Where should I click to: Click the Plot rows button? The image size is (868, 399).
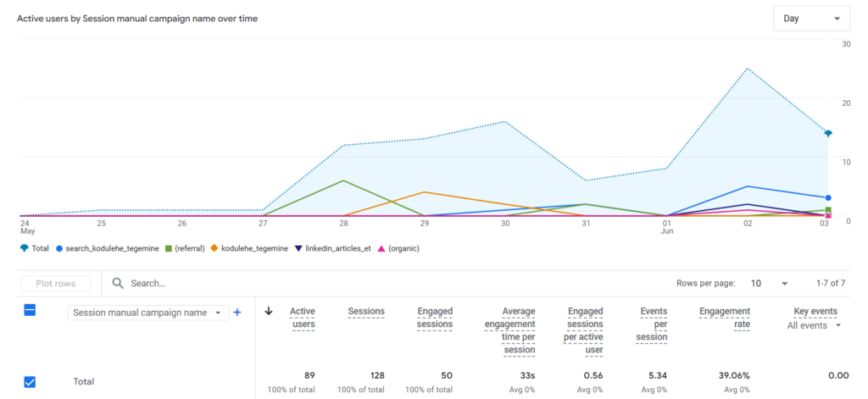click(55, 283)
